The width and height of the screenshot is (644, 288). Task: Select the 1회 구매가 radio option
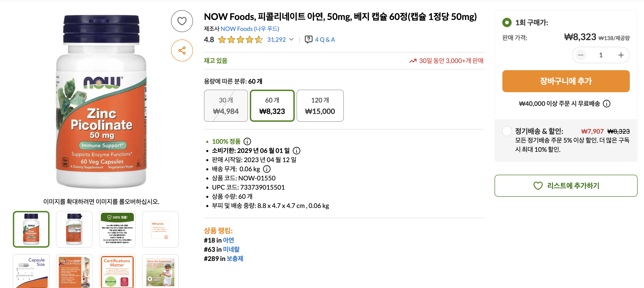pos(507,22)
